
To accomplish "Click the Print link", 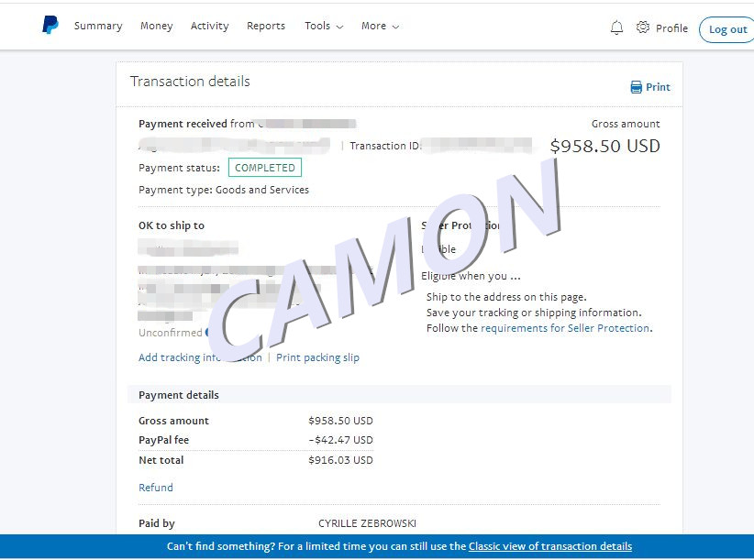I will [x=658, y=87].
